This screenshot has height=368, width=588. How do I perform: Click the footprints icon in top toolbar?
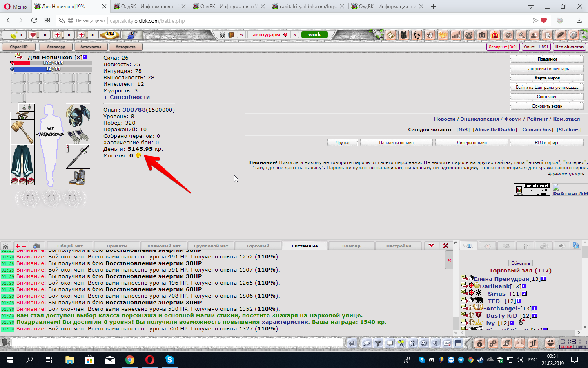[x=417, y=35]
